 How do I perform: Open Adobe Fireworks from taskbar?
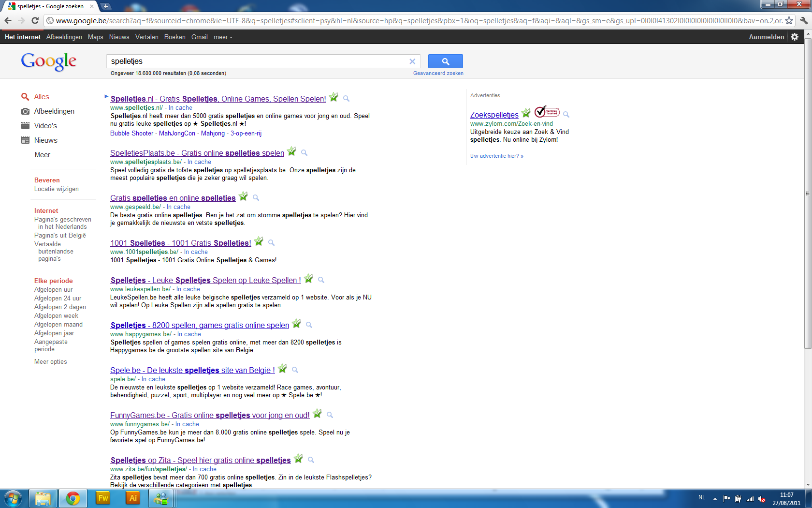tap(103, 498)
